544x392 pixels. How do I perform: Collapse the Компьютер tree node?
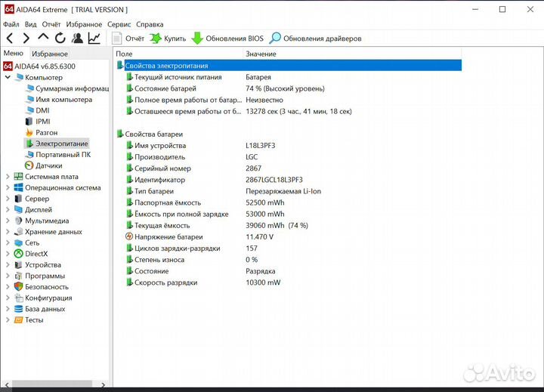pos(8,77)
